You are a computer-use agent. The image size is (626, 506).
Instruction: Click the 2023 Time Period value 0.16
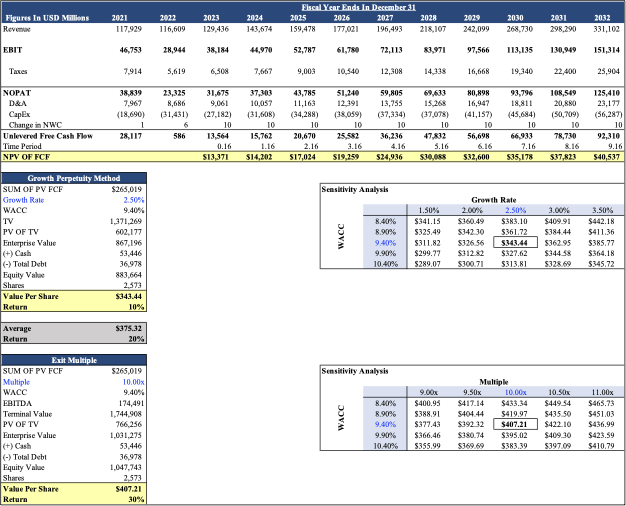[224, 146]
